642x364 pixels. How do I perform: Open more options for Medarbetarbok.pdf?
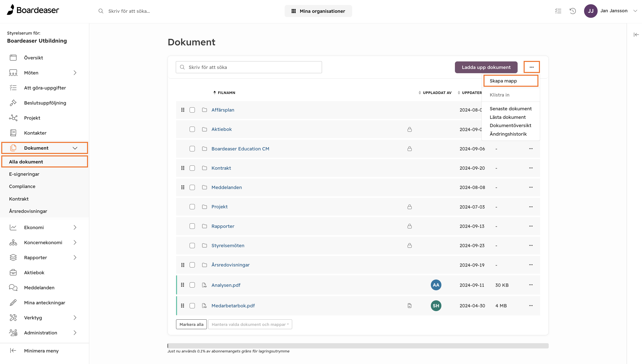[x=531, y=306]
